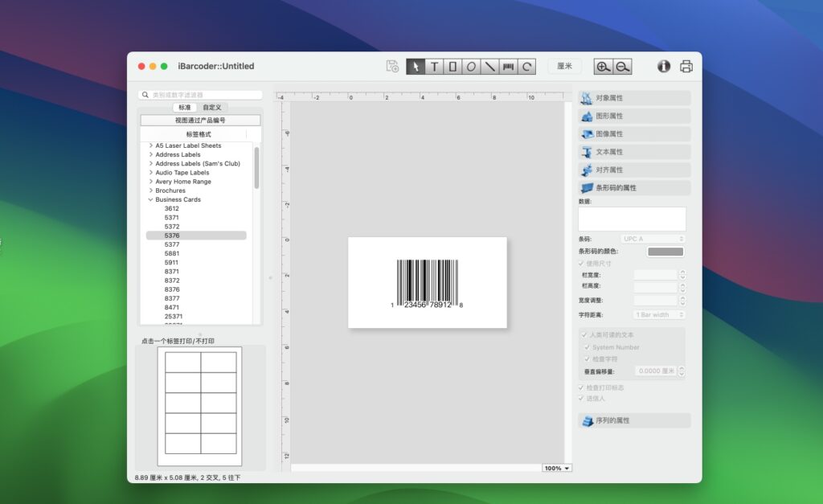Enable the 检查打印标志 checkbox
Image resolution: width=823 pixels, height=504 pixels.
pyautogui.click(x=580, y=387)
